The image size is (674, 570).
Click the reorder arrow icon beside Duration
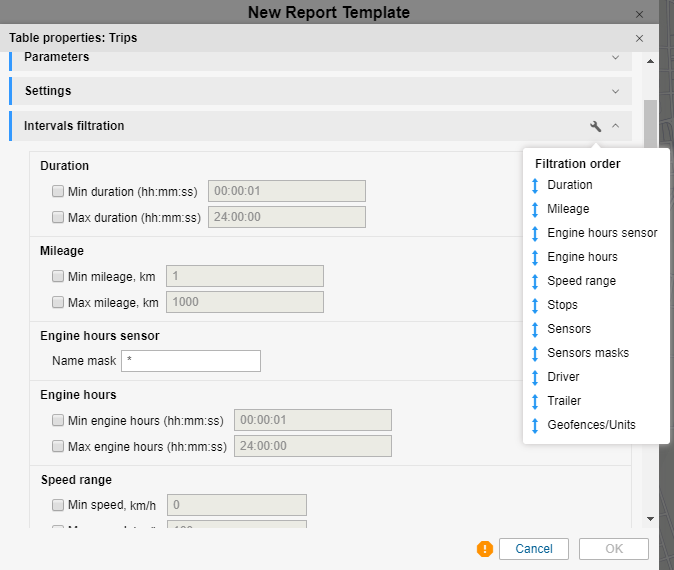(x=535, y=185)
